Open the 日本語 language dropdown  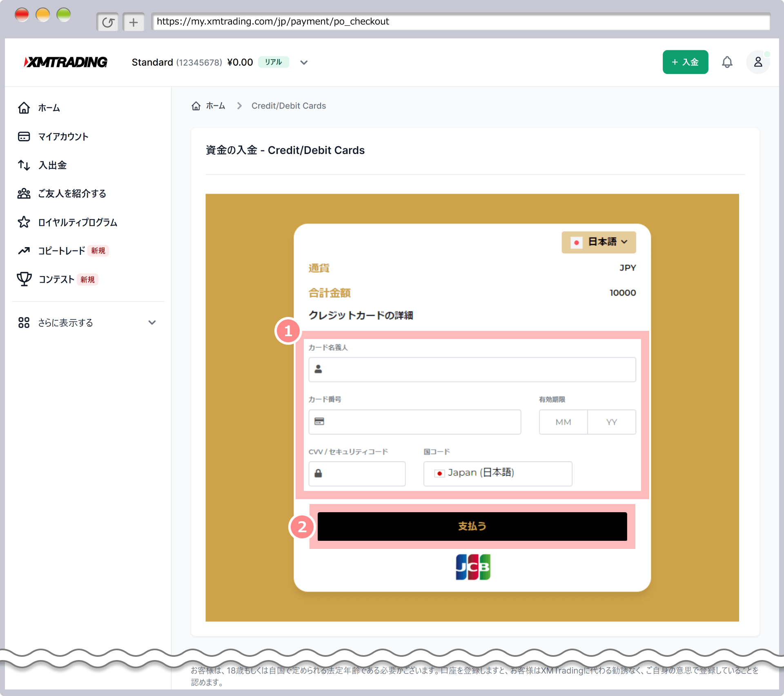[x=599, y=242]
